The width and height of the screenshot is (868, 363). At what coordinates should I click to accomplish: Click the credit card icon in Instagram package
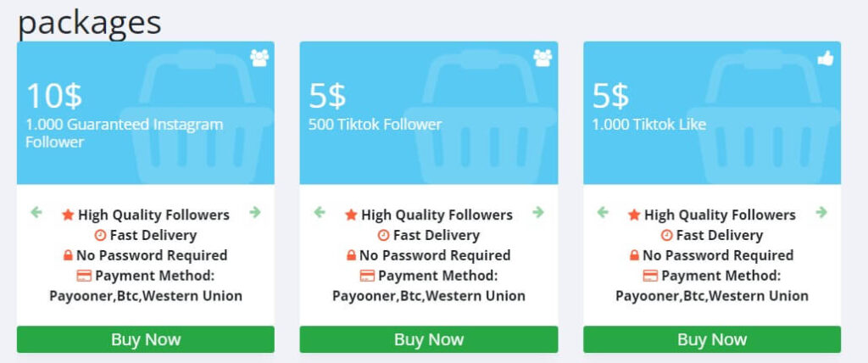84,276
